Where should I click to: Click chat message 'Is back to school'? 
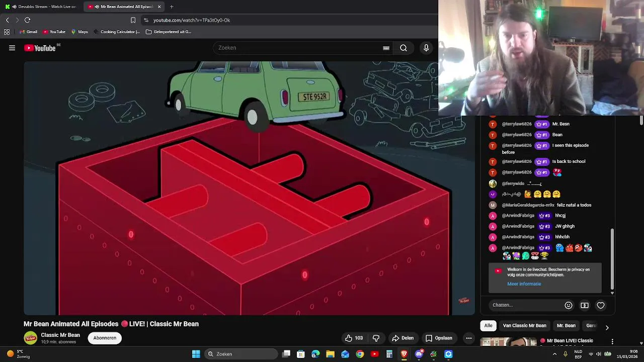point(569,161)
